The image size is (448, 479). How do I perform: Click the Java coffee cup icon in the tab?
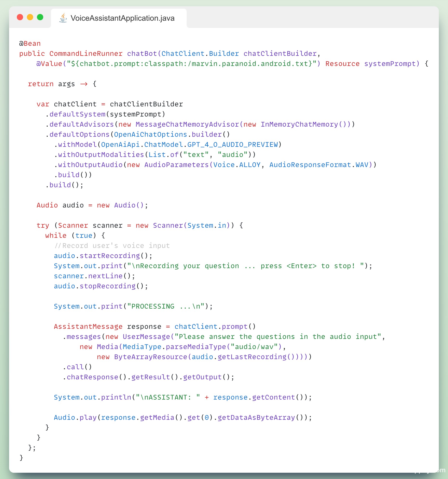[63, 18]
